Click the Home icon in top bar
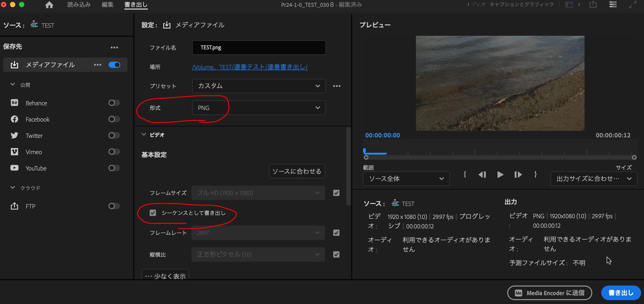 pyautogui.click(x=49, y=5)
